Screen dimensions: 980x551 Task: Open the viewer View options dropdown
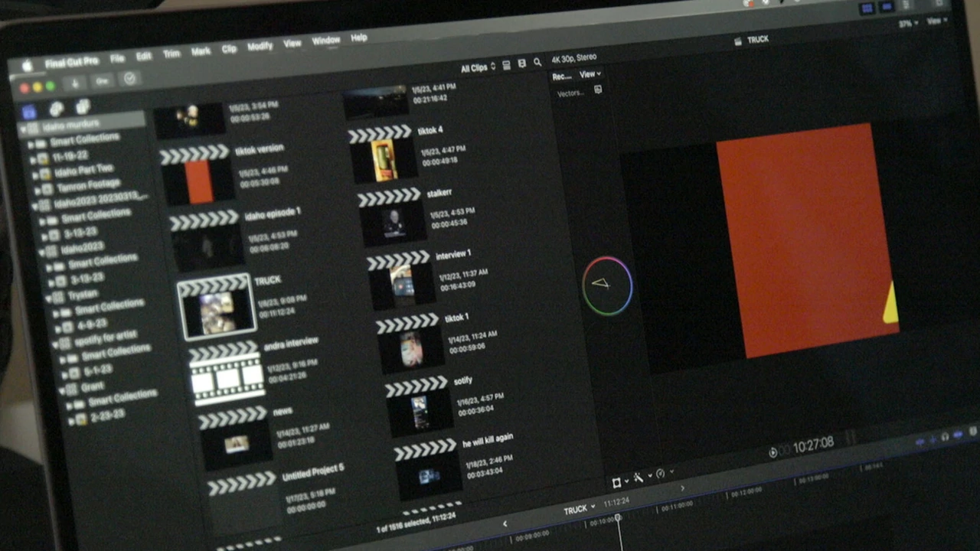936,21
